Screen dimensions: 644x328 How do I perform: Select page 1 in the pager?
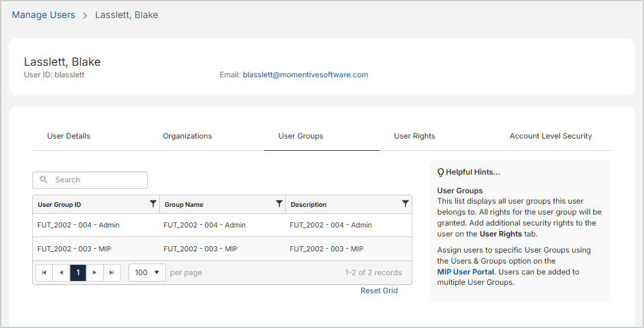pyautogui.click(x=77, y=273)
